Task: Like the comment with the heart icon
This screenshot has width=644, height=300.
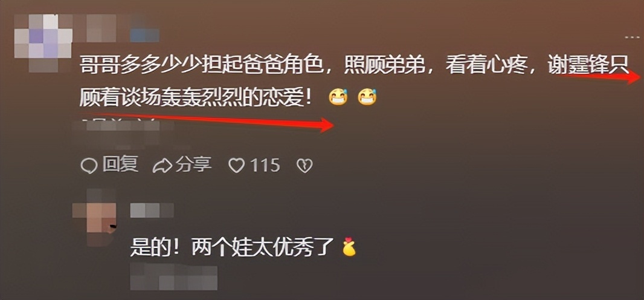Action: click(237, 166)
